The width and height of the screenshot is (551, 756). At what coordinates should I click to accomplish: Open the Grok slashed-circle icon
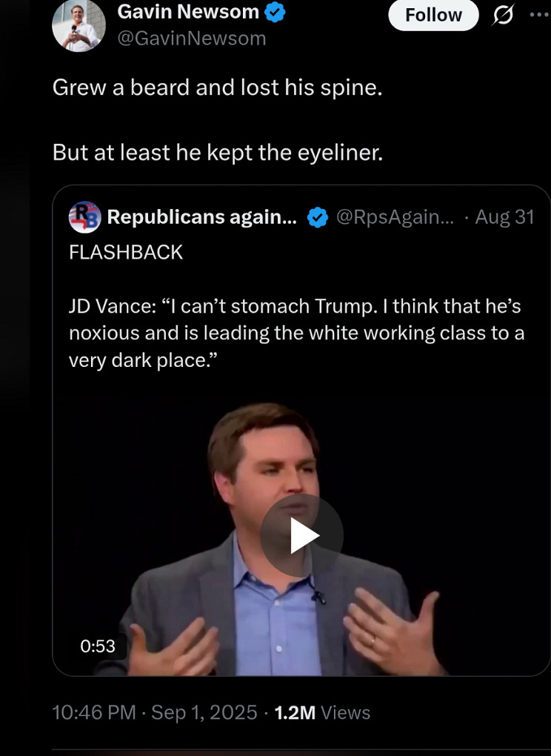pos(504,16)
